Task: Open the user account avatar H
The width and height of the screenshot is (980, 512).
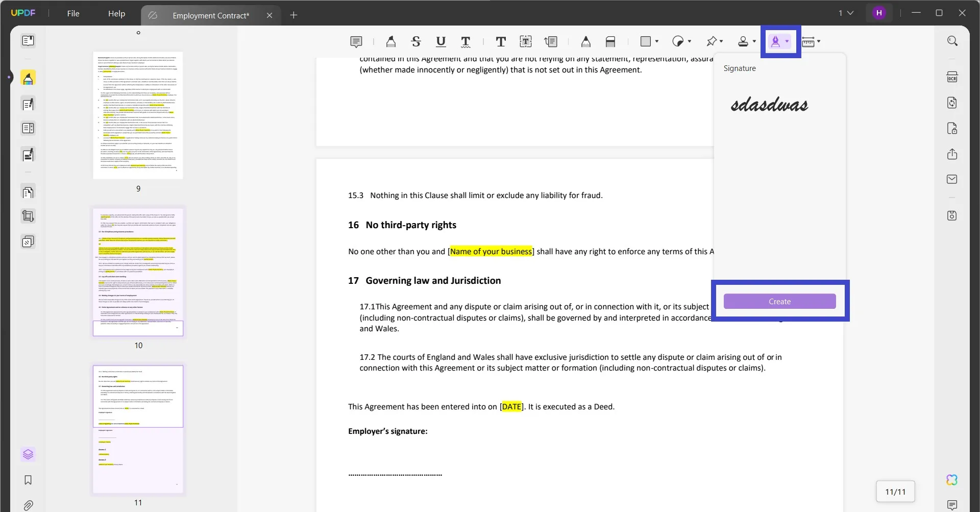Action: [879, 13]
